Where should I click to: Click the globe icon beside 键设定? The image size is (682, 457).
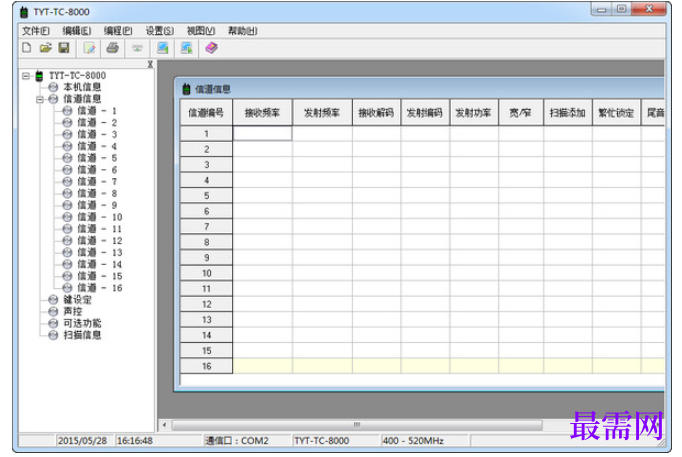[x=53, y=300]
